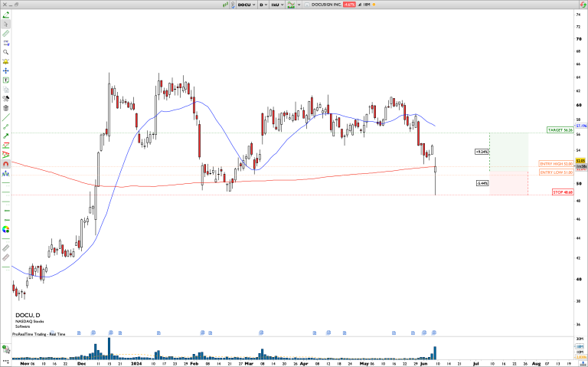Select the STOP 48.65 order label

click(x=563, y=192)
